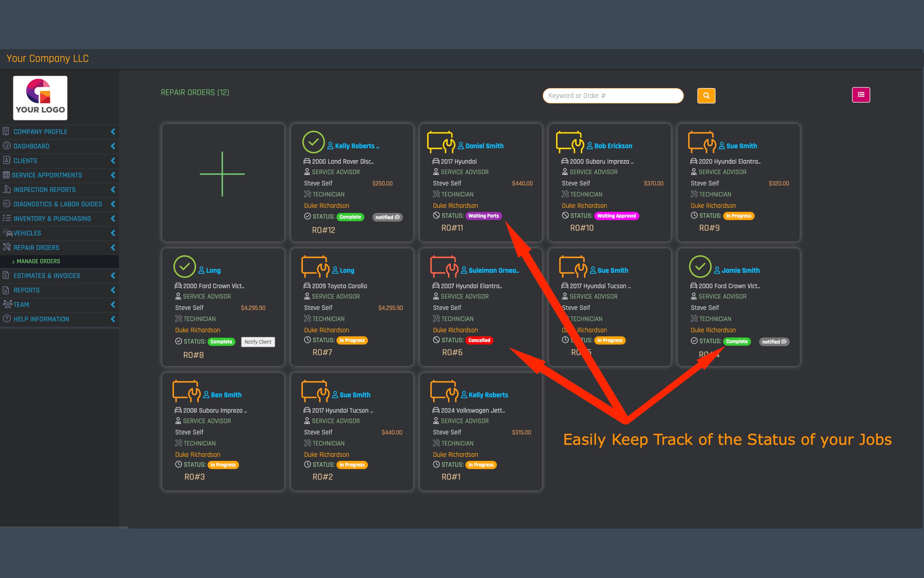Click the Dashboard gauge icon in sidebar
924x578 pixels.
point(6,146)
